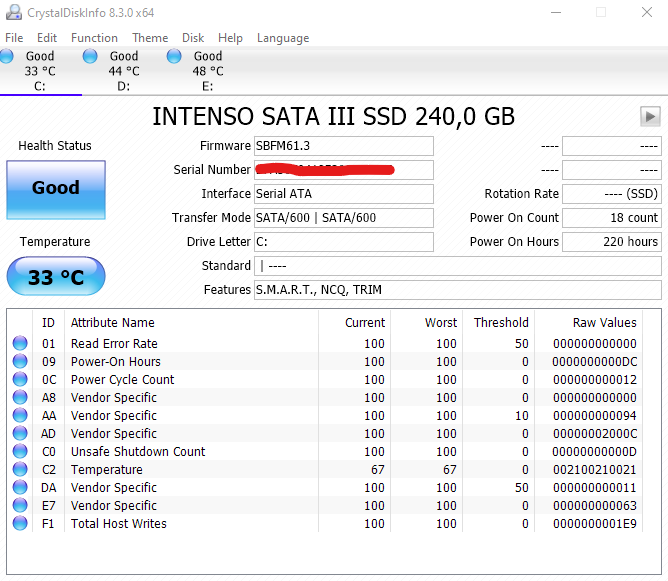668x581 pixels.
Task: Click raw value 002100210021
Action: point(595,469)
